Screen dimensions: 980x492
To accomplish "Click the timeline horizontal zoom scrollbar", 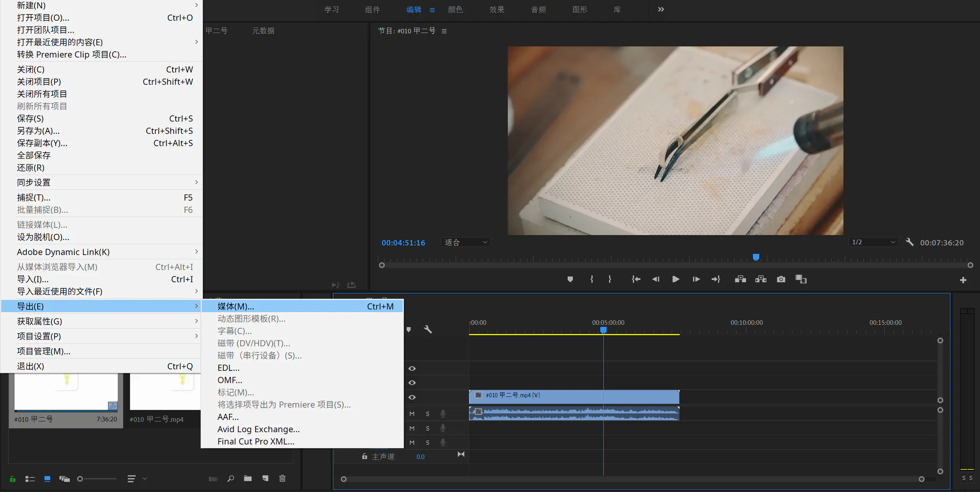I will 632,479.
